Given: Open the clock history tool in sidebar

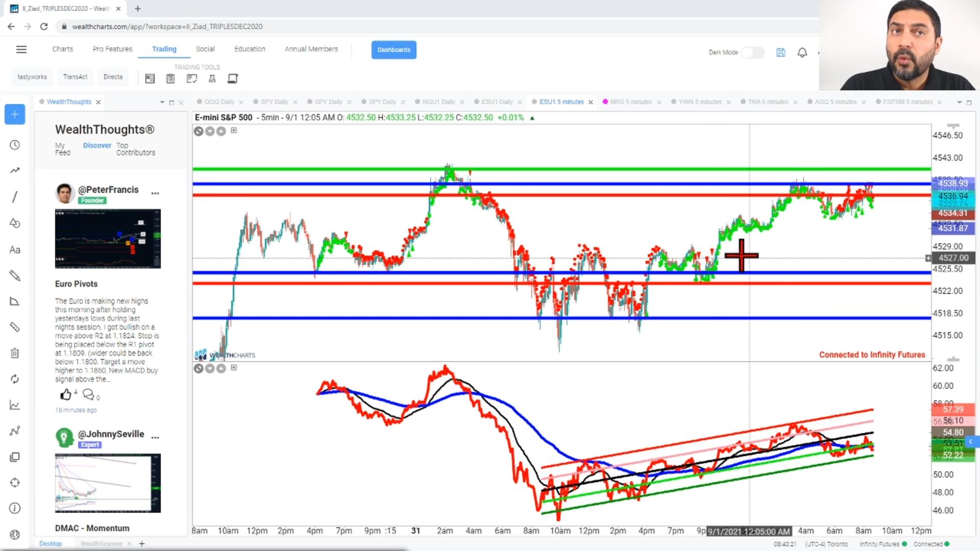Looking at the screenshot, I should [15, 145].
